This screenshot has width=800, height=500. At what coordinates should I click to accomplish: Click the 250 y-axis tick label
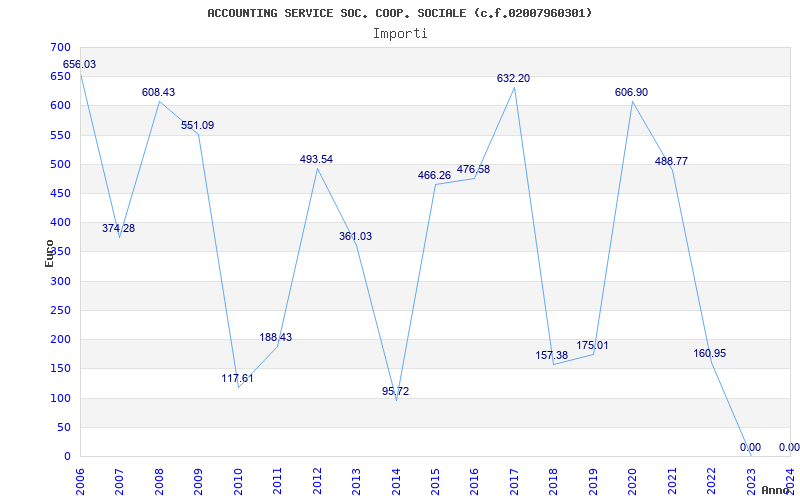point(60,310)
